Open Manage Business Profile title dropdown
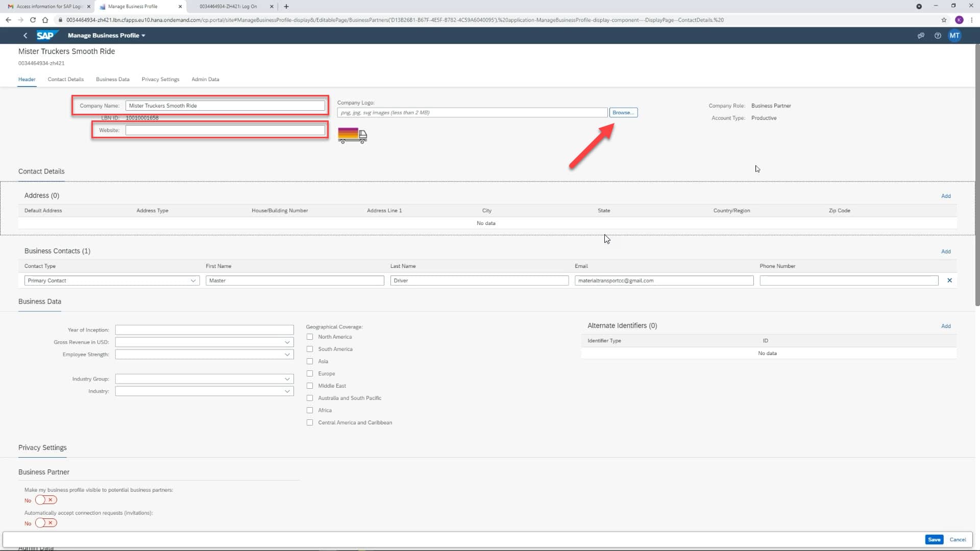980x551 pixels. (x=106, y=36)
